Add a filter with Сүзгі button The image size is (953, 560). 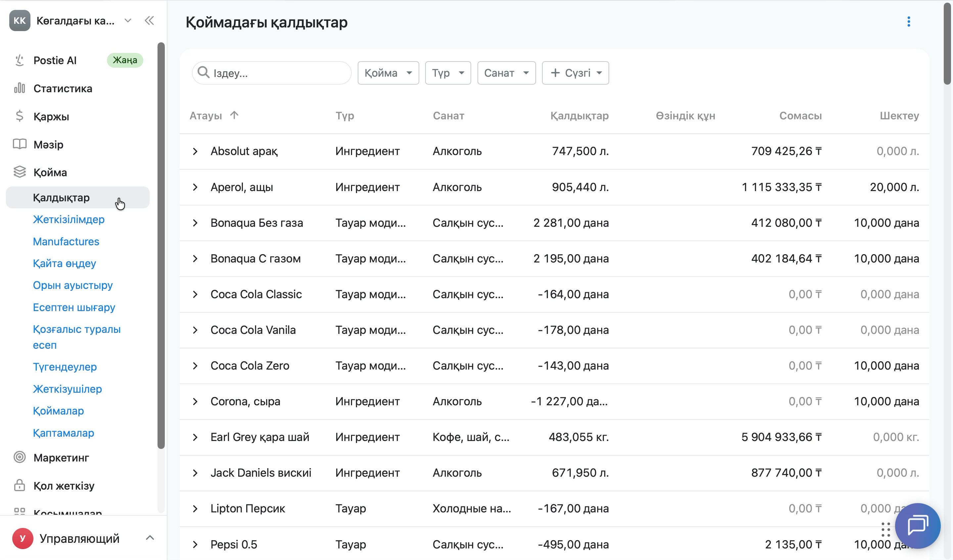575,73
